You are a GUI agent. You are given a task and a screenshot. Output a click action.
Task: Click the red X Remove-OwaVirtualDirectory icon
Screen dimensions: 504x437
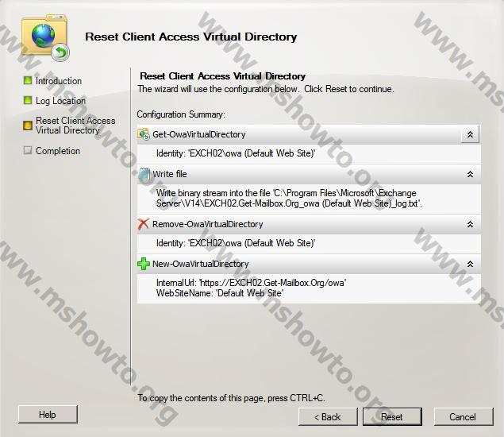pos(143,224)
